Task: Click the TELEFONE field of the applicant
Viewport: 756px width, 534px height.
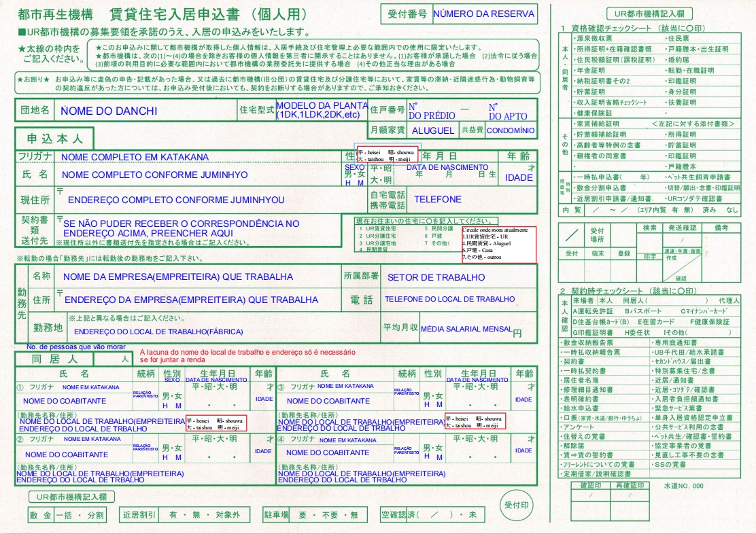Action: 438,200
